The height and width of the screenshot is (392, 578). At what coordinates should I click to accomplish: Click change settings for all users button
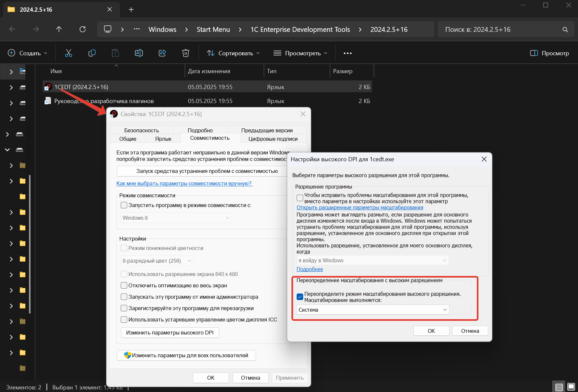186,355
